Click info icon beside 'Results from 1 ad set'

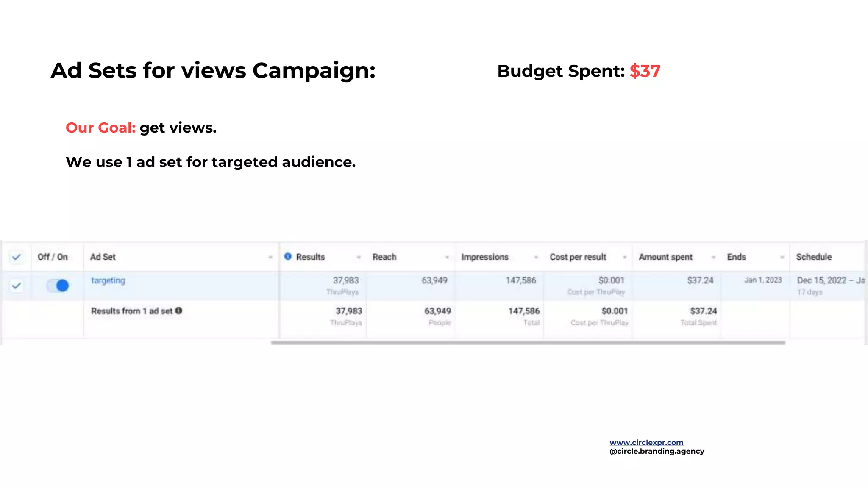(179, 311)
